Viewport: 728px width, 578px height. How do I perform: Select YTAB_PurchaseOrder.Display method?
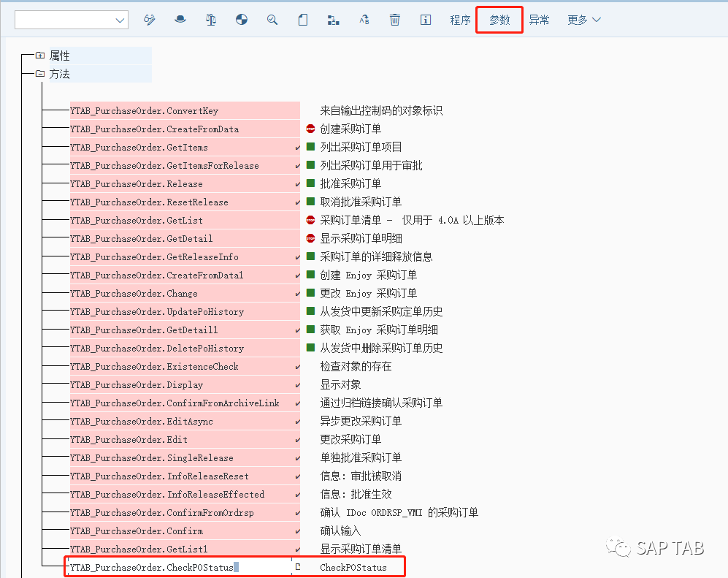tap(185, 384)
